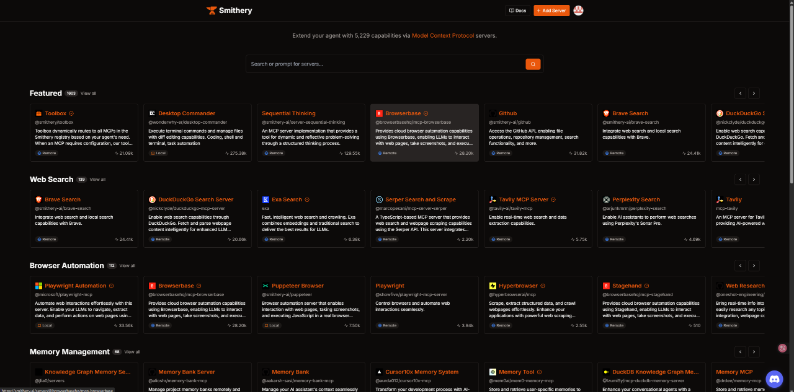Open the Docs button
This screenshot has height=392, width=794.
coord(518,11)
